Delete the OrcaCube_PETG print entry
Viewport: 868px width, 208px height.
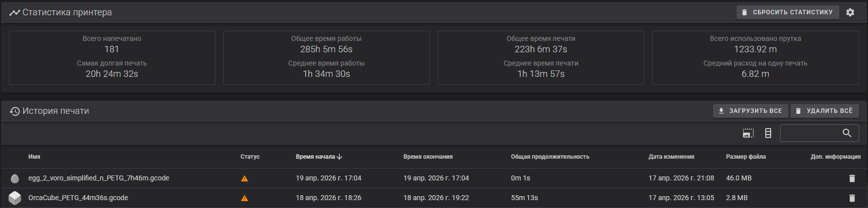852,198
